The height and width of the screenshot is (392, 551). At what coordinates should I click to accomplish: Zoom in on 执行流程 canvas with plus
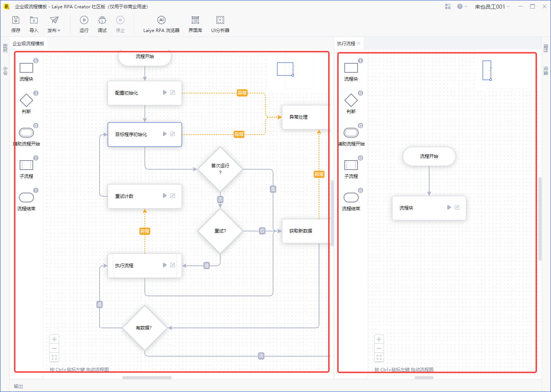click(379, 339)
